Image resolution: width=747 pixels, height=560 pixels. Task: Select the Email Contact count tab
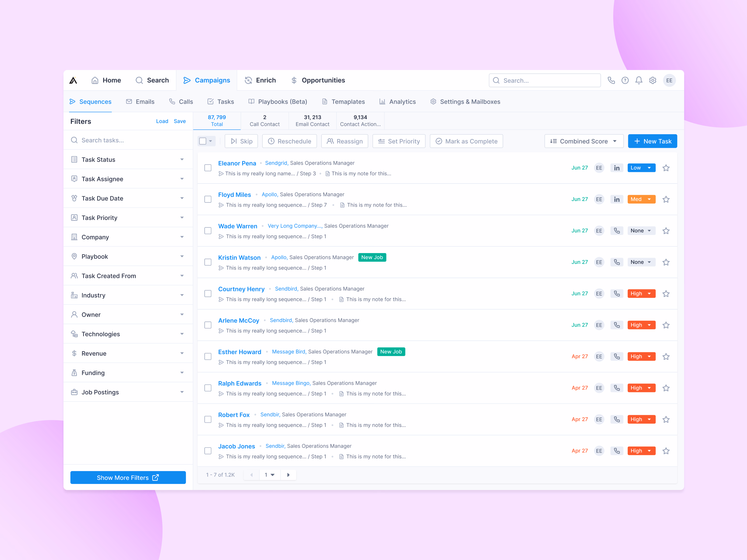click(312, 121)
